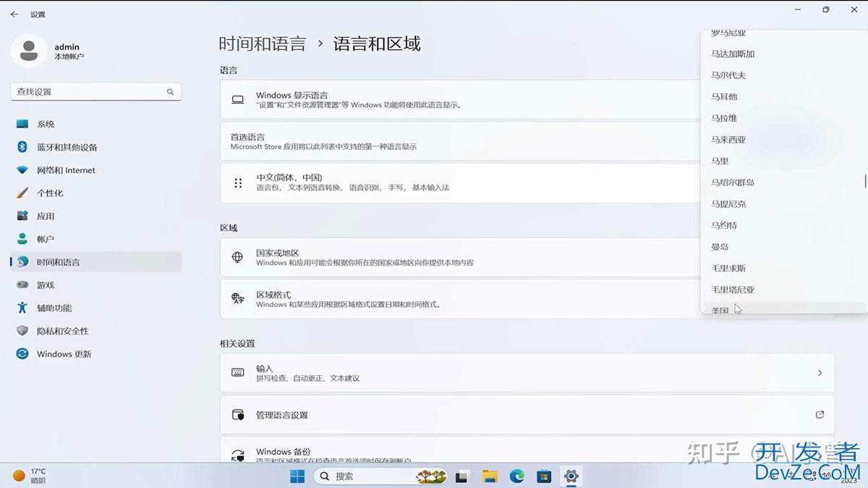Click drag handle of 中文(简体，中国)
Image resolution: width=868 pixels, height=488 pixels.
[238, 183]
